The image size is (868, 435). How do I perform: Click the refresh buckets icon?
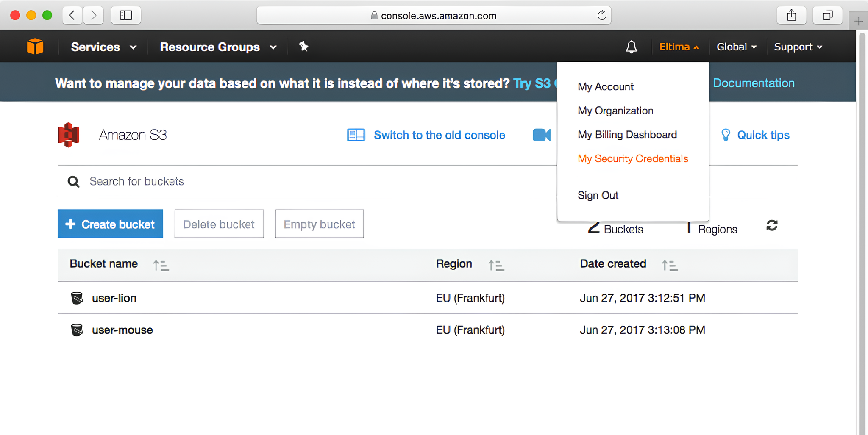[771, 225]
